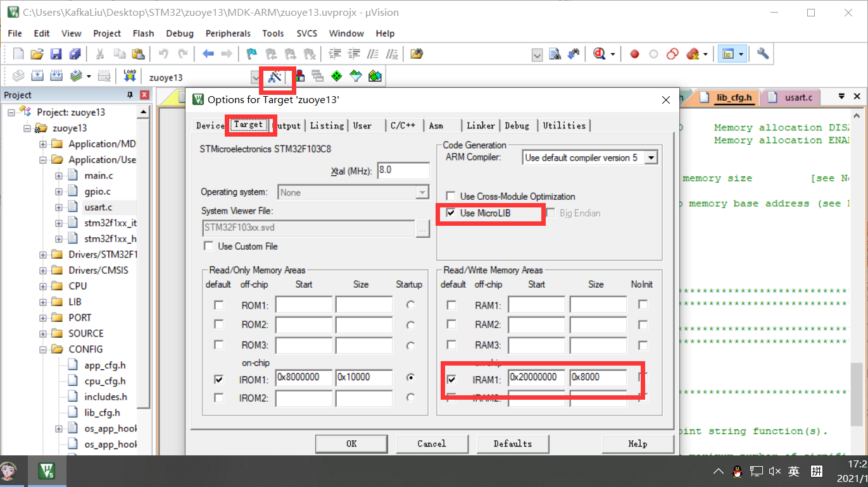868x487 pixels.
Task: Click the Defaults button
Action: [x=513, y=443]
